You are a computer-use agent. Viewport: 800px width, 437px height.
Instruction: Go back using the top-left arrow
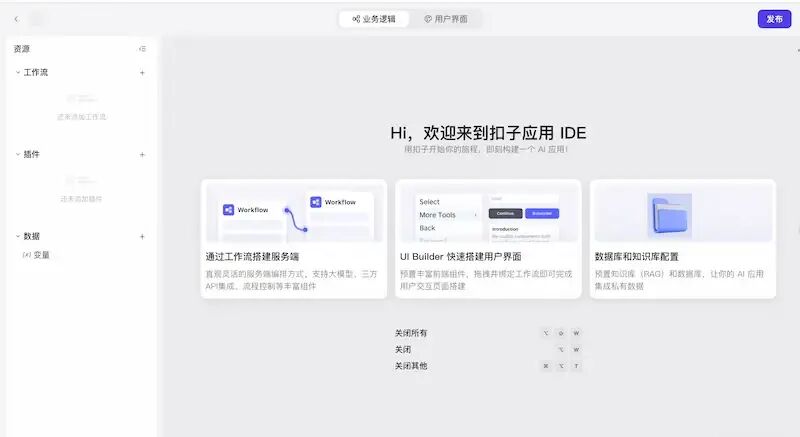point(16,19)
